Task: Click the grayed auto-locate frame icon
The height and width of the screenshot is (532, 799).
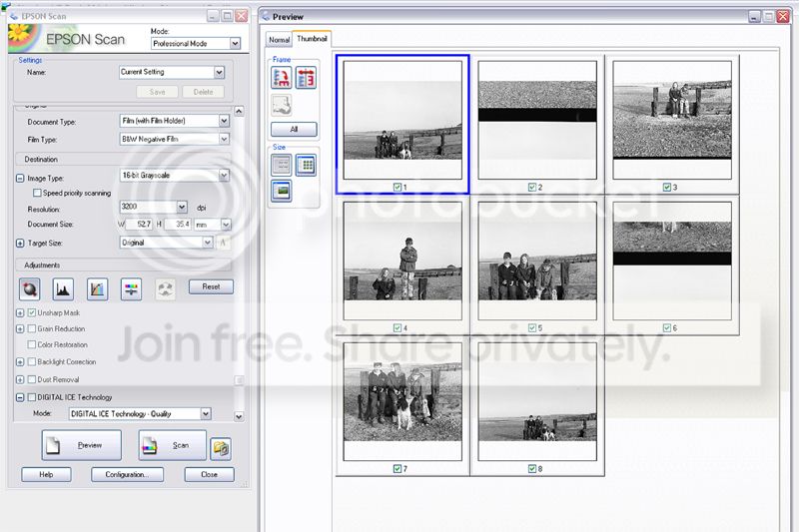Action: [x=282, y=106]
